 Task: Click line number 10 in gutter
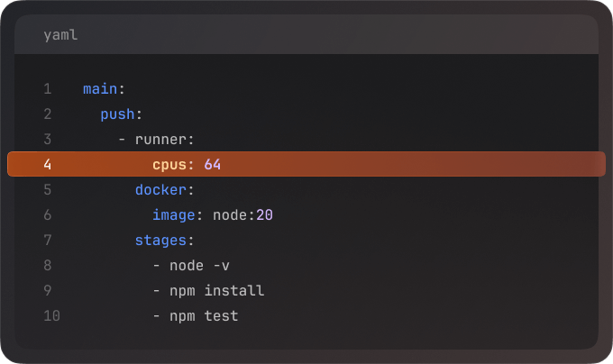(50, 316)
